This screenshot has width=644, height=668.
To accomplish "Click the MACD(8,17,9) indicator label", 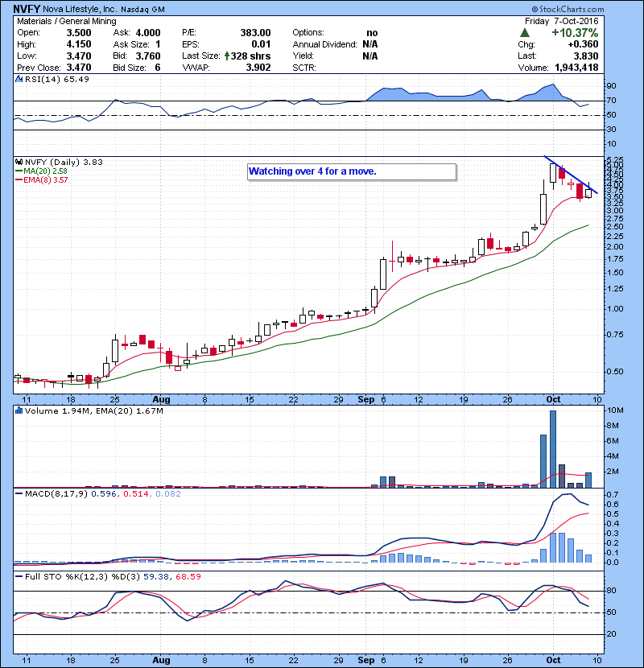I will coord(56,494).
